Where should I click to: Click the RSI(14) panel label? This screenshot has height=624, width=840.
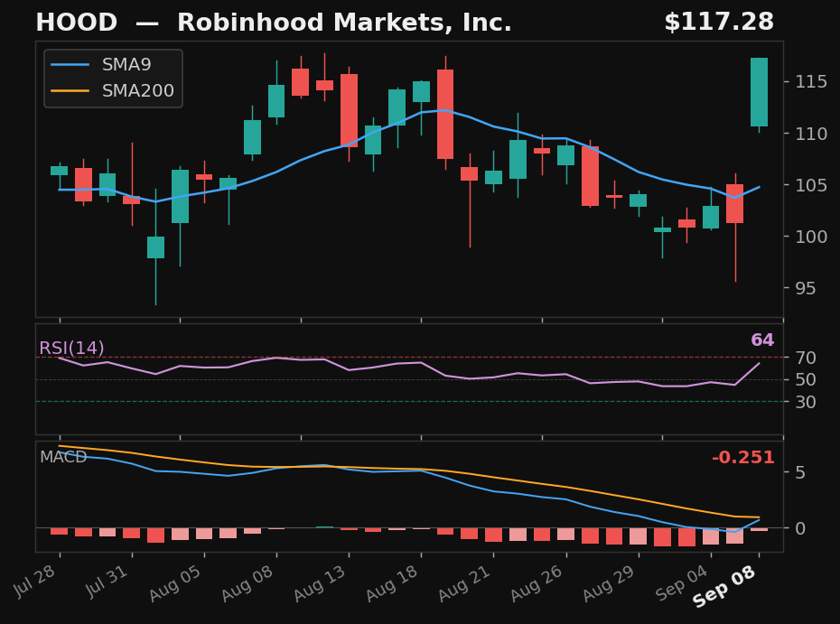point(71,349)
